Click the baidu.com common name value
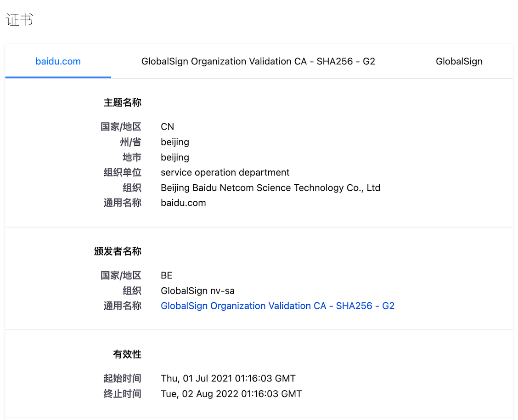Viewport: 518px width, 420px height. [x=183, y=203]
